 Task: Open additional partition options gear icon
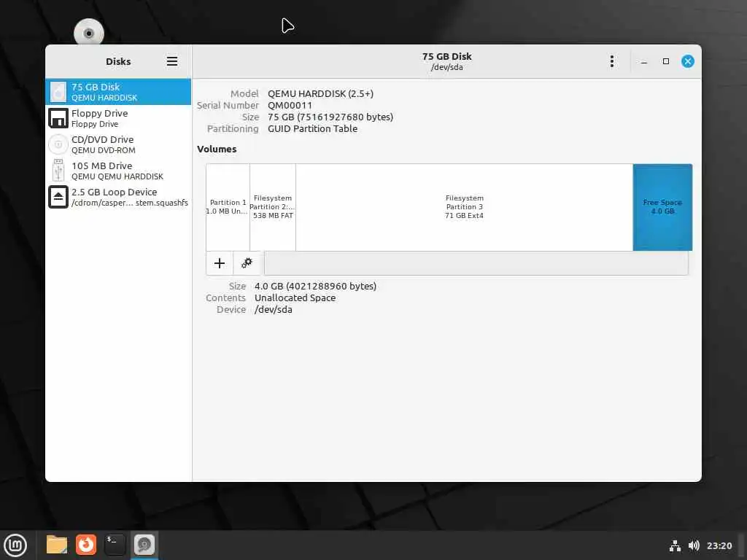pyautogui.click(x=247, y=263)
